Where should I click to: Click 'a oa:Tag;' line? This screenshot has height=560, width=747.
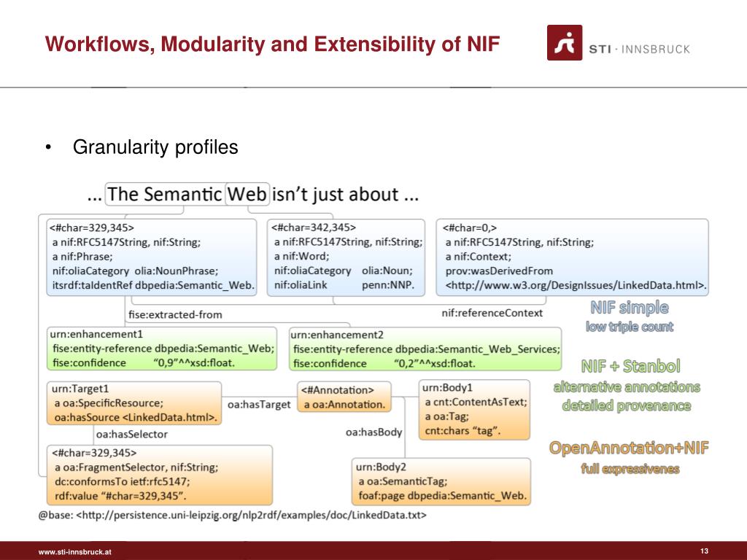point(447,416)
